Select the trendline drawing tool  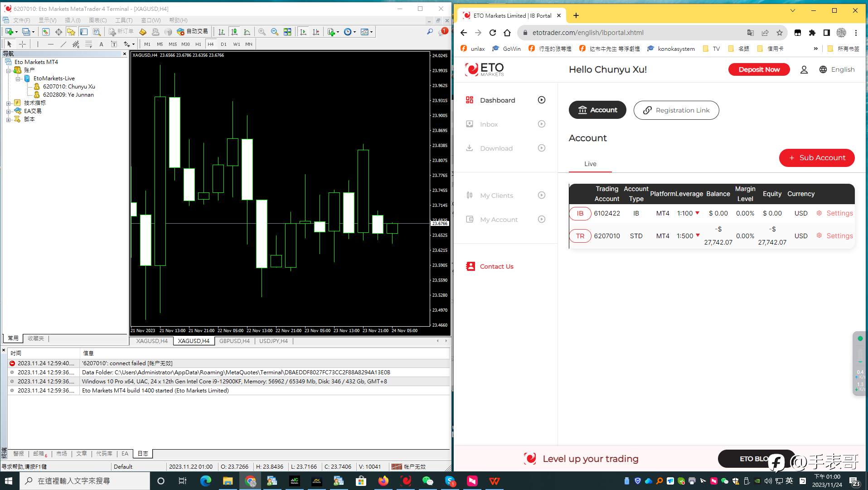[x=63, y=44]
